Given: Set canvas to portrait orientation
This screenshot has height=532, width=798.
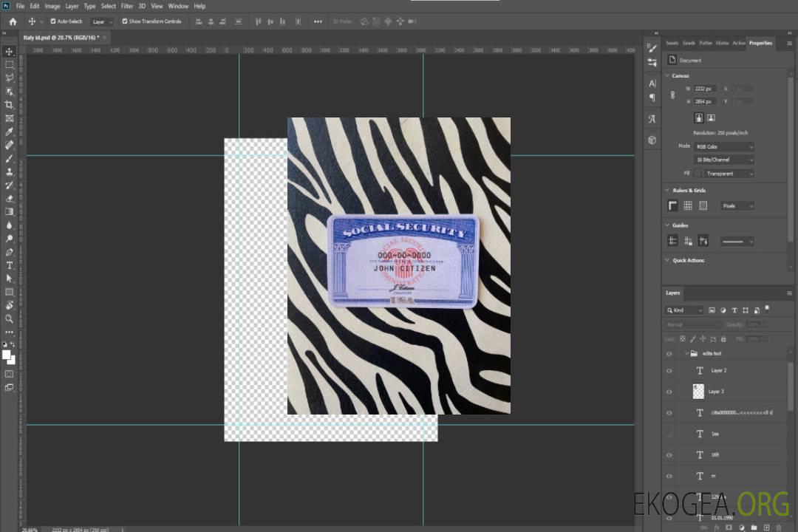Looking at the screenshot, I should pos(699,118).
